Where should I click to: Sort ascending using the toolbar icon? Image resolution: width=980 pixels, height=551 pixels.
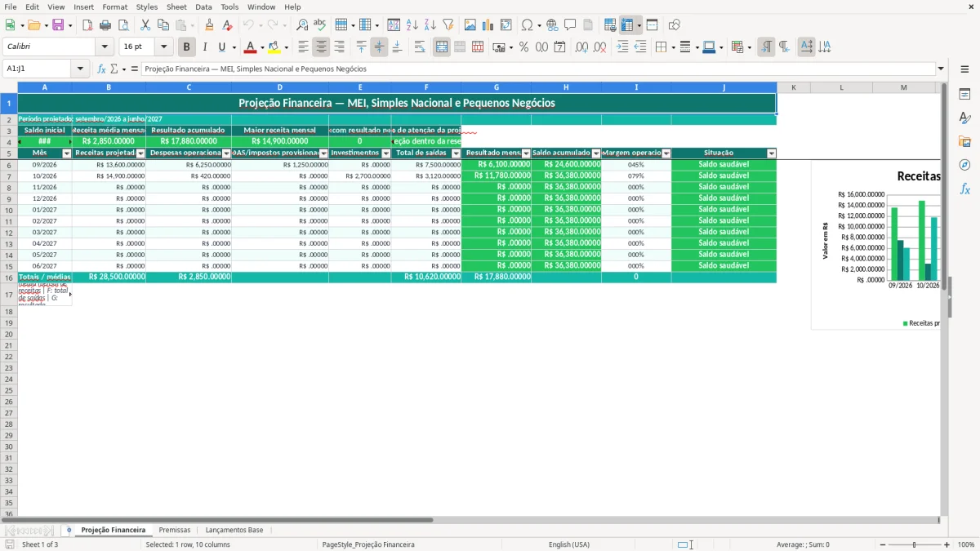412,25
